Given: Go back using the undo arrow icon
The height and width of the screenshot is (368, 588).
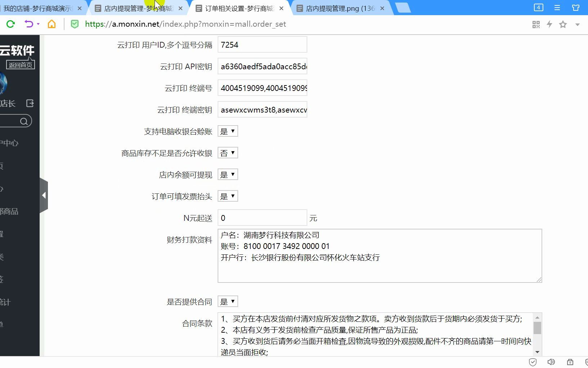Looking at the screenshot, I should [x=29, y=24].
